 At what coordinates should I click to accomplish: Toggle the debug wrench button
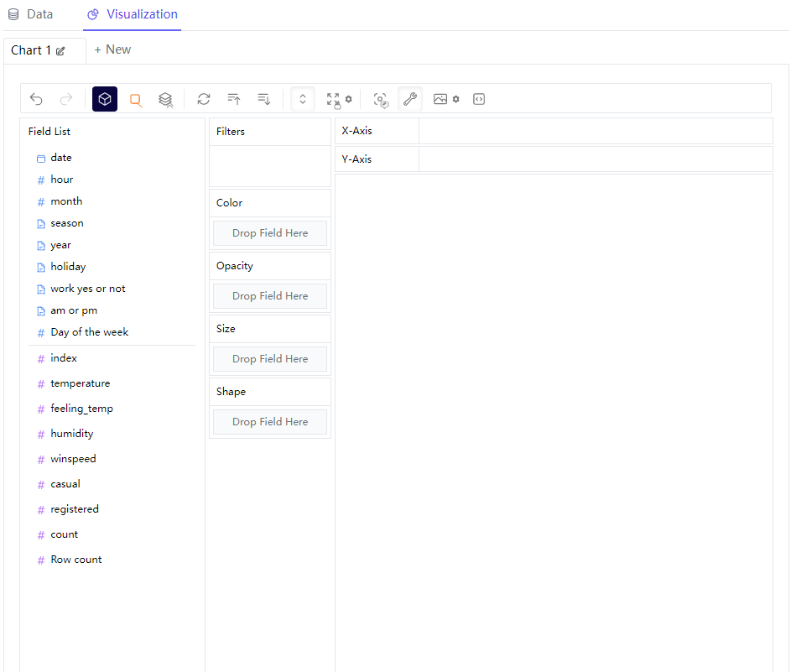pos(410,99)
